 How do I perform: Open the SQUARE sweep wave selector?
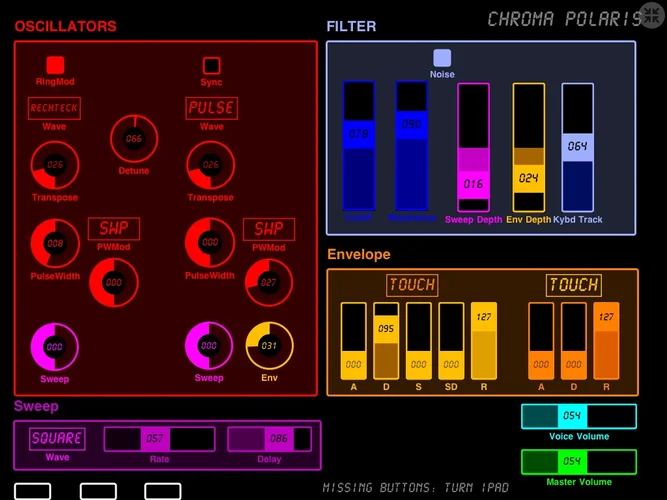click(x=57, y=439)
